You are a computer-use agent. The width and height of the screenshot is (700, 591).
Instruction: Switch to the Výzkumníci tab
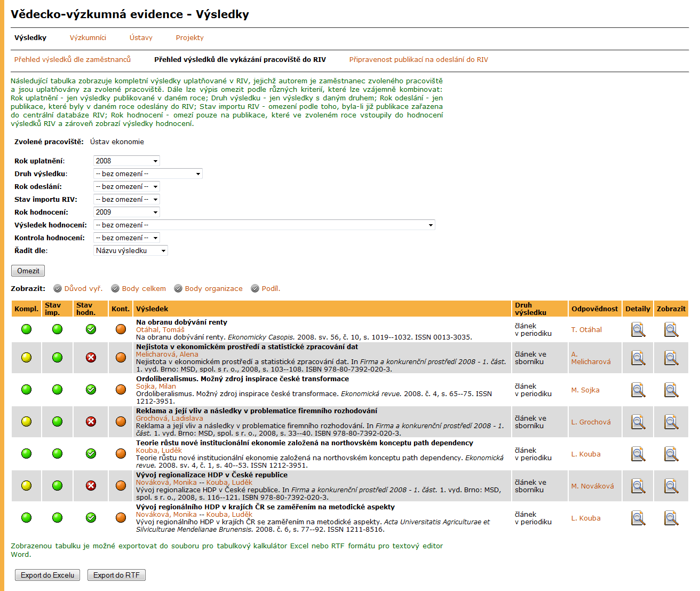(x=88, y=37)
